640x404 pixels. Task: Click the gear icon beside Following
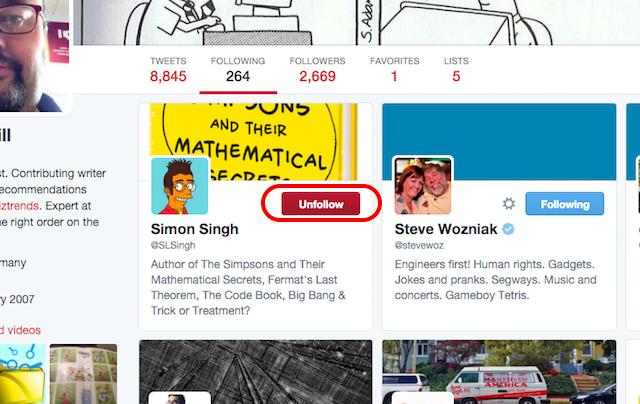coord(509,204)
